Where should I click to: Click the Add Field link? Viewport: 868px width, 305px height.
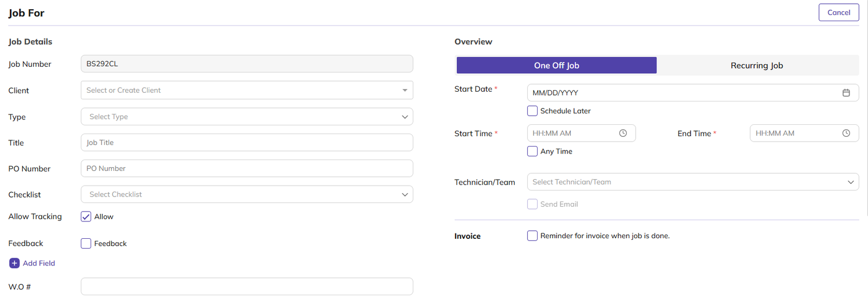click(39, 263)
